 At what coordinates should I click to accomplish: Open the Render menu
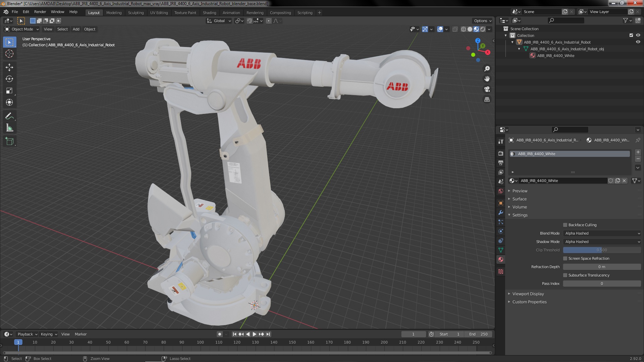[40, 12]
